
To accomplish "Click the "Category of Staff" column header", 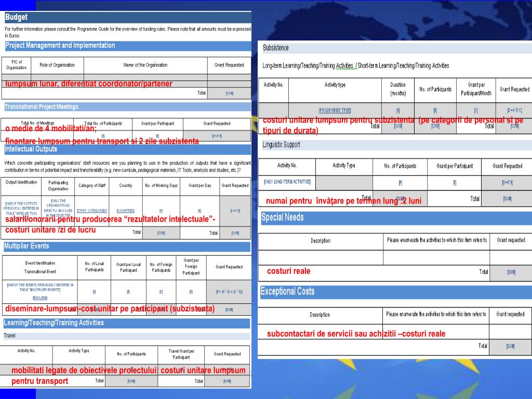I will 92,185.
